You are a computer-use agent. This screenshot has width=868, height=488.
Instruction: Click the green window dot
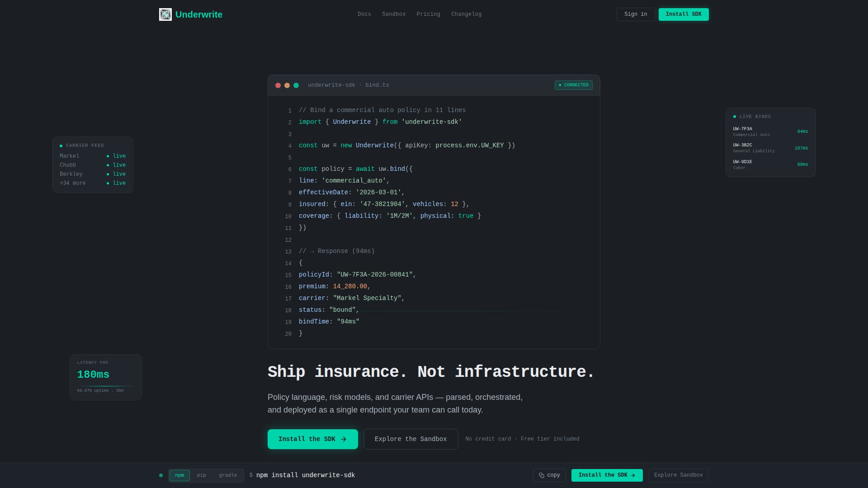(296, 85)
